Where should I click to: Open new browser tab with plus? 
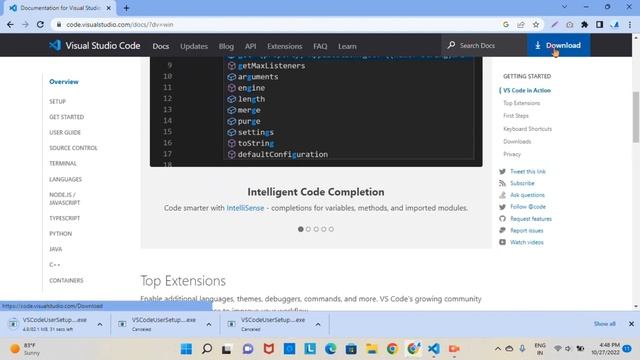126,8
